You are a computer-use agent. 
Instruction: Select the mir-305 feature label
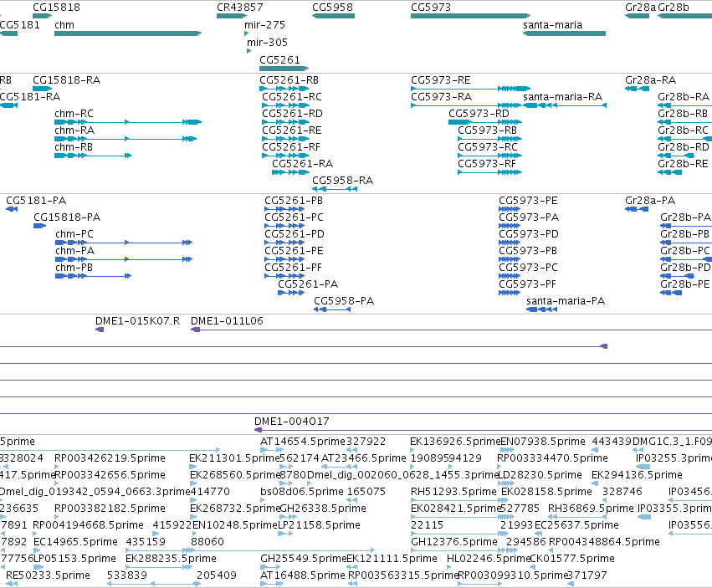pyautogui.click(x=267, y=42)
